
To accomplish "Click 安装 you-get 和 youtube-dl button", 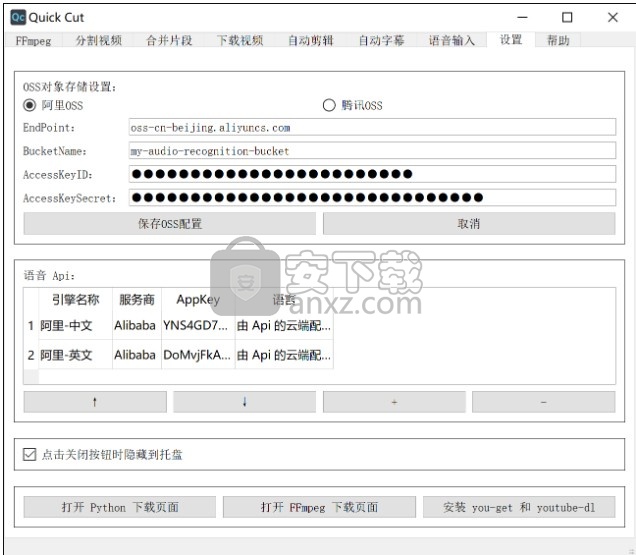I will coord(519,507).
